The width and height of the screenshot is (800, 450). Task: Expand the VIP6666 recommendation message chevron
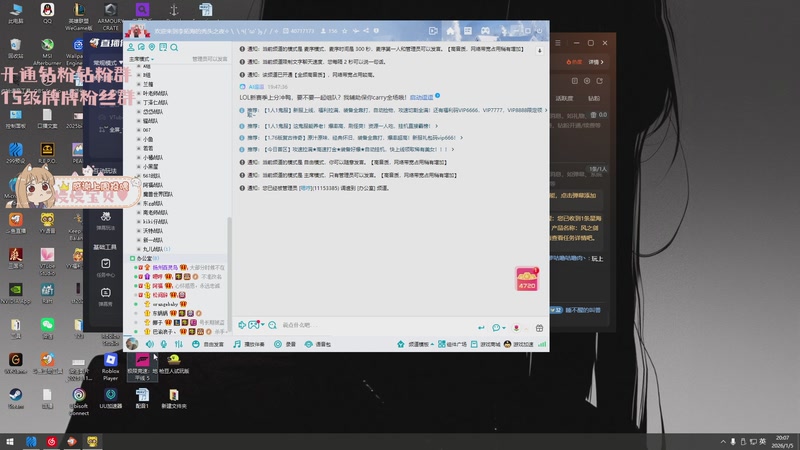tap(546, 110)
